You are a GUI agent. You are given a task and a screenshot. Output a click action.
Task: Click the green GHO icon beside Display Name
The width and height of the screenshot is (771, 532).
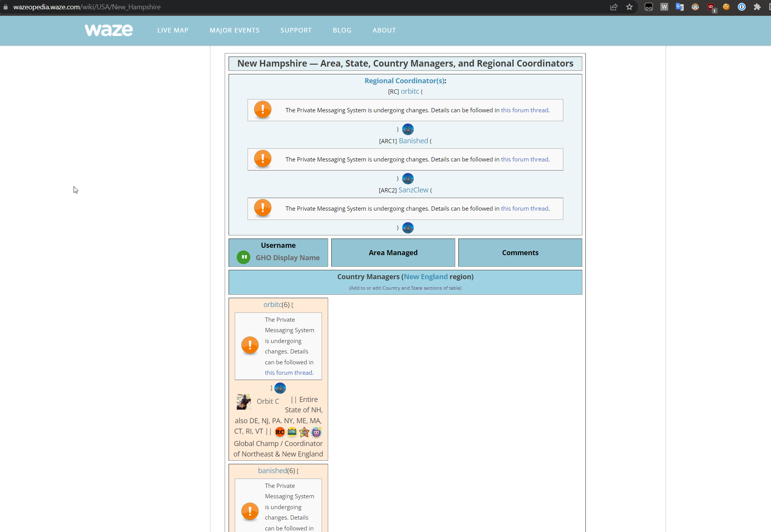click(x=243, y=257)
